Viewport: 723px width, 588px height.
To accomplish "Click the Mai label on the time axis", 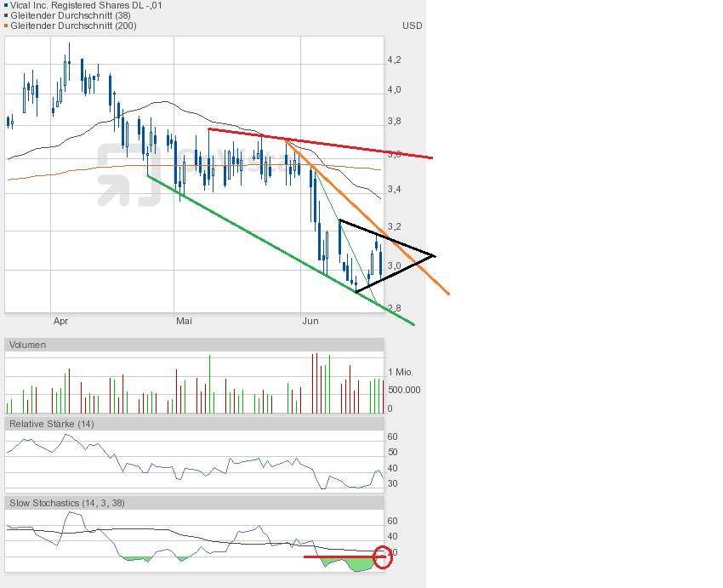I will (185, 321).
